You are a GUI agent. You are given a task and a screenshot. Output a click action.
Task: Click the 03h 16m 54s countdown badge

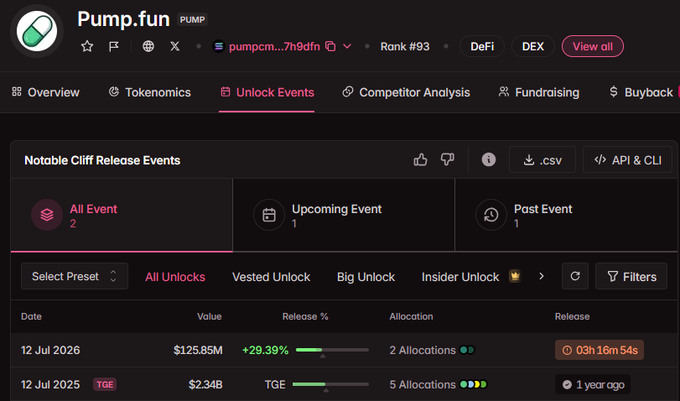click(599, 350)
